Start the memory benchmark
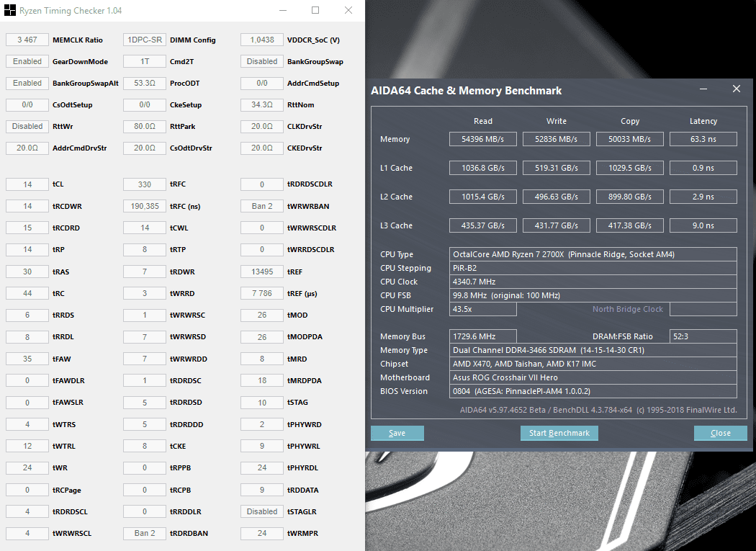Viewport: 756px width, 551px height. [x=559, y=433]
